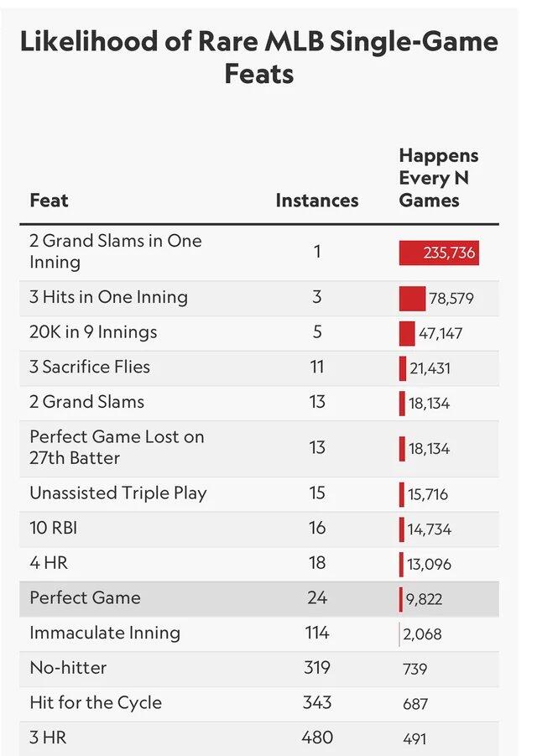
Task: Select the "Unassisted Triple Play" row
Action: coord(117,493)
